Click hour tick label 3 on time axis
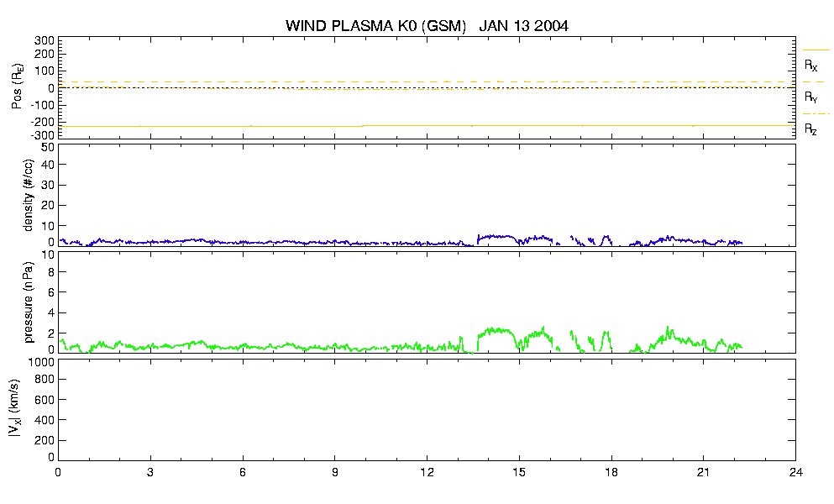The image size is (834, 504). tap(150, 472)
